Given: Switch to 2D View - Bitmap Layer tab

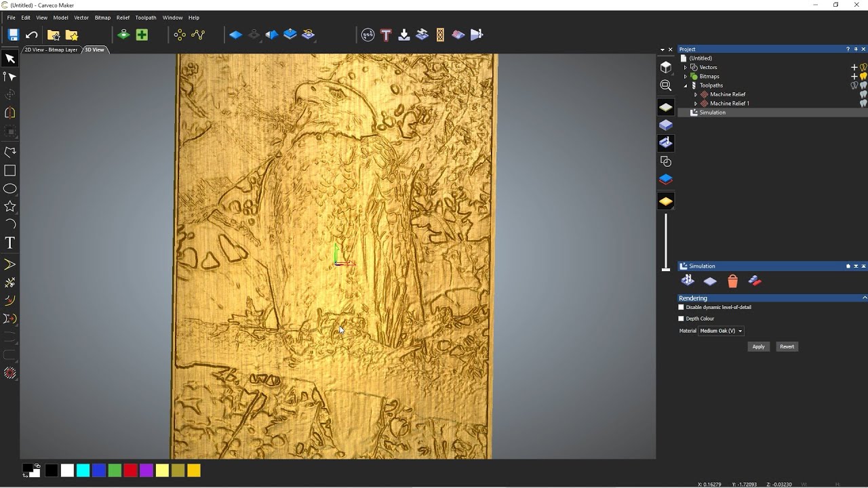Looking at the screenshot, I should [52, 49].
